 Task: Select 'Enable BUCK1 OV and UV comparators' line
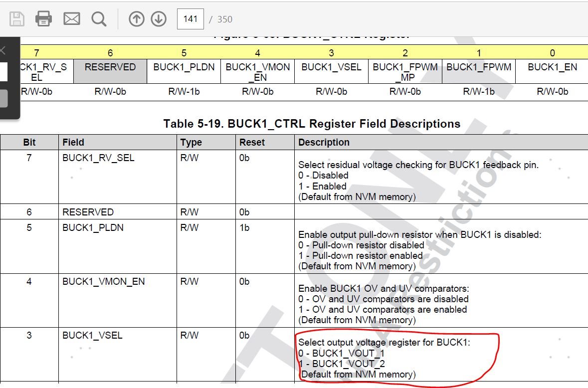[x=384, y=289]
